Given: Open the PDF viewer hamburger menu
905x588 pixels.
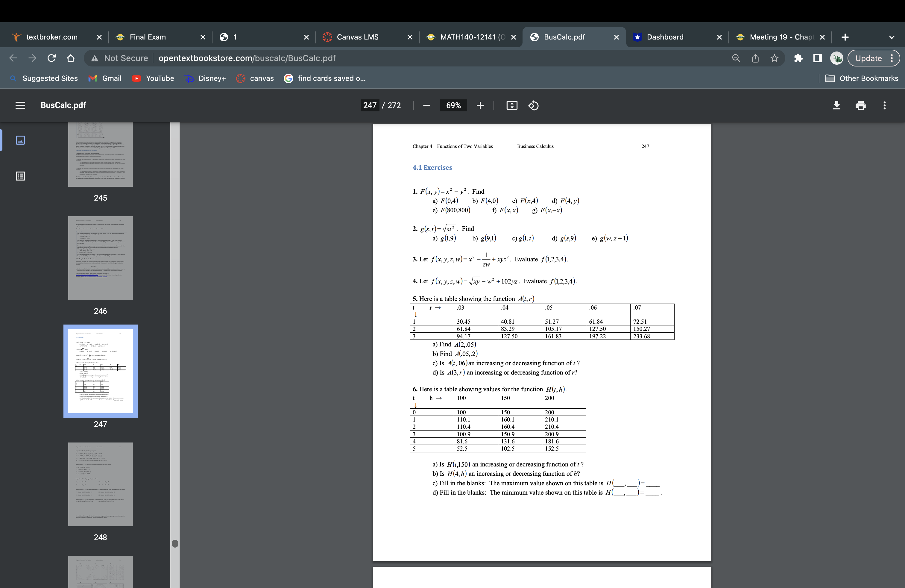Looking at the screenshot, I should pyautogui.click(x=20, y=105).
